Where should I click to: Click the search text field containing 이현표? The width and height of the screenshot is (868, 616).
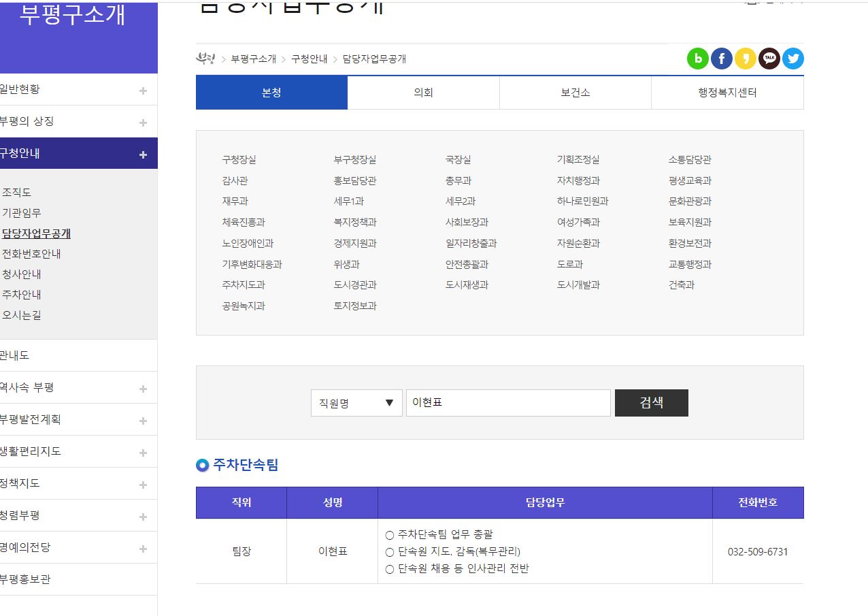[x=507, y=403]
